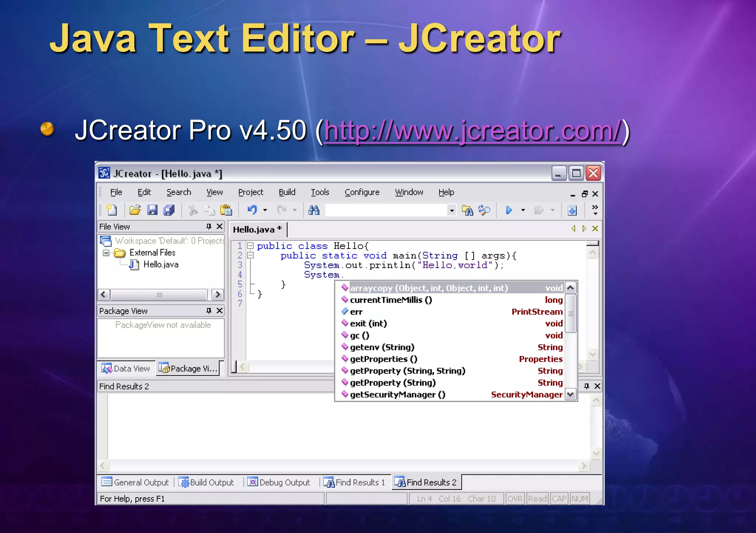The image size is (756, 533).
Task: Click the download/import toolbar icon
Action: click(572, 210)
